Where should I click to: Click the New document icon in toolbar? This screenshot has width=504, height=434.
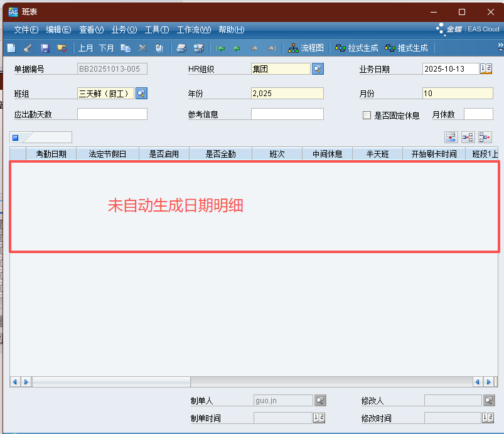(11, 48)
